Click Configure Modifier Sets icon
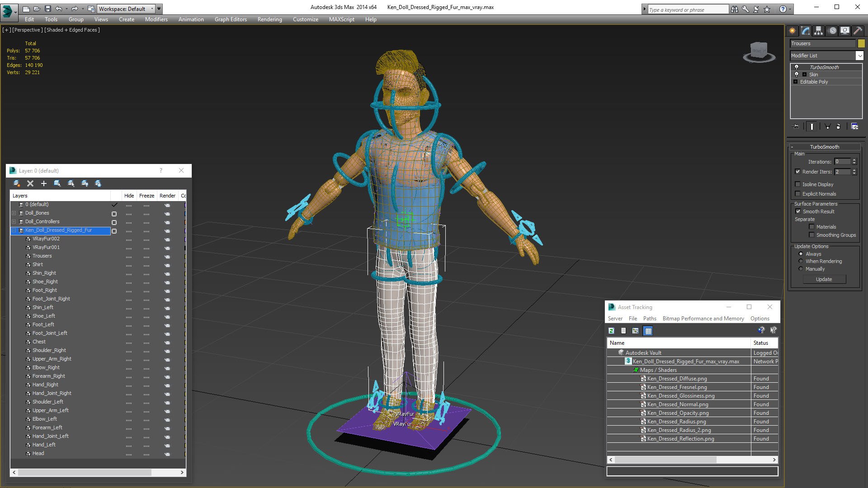The height and width of the screenshot is (488, 868). (854, 127)
